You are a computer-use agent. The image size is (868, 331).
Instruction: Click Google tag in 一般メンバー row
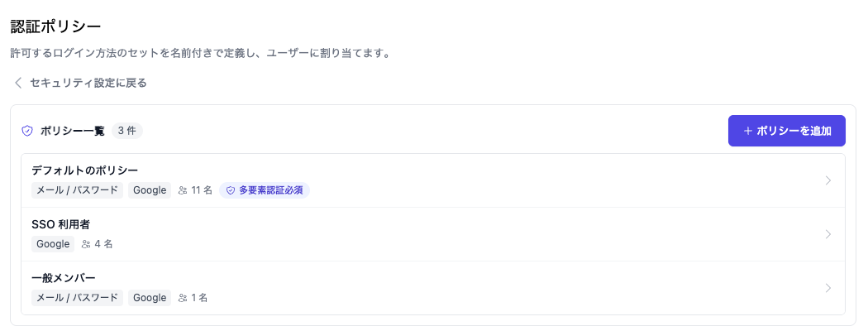coord(150,298)
